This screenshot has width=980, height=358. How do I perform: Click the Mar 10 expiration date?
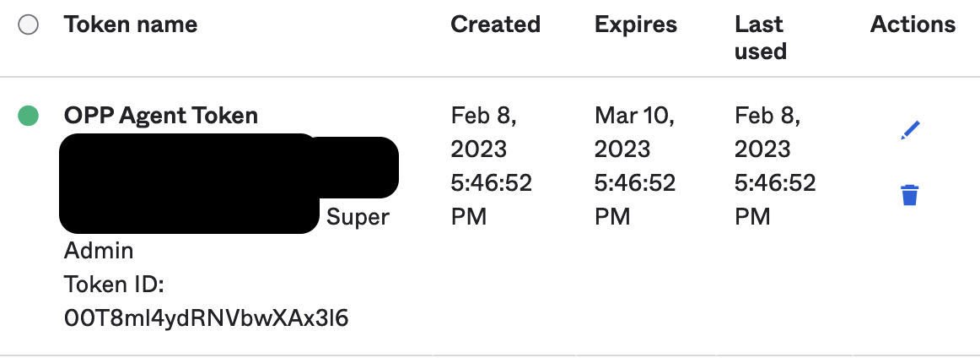point(633,116)
